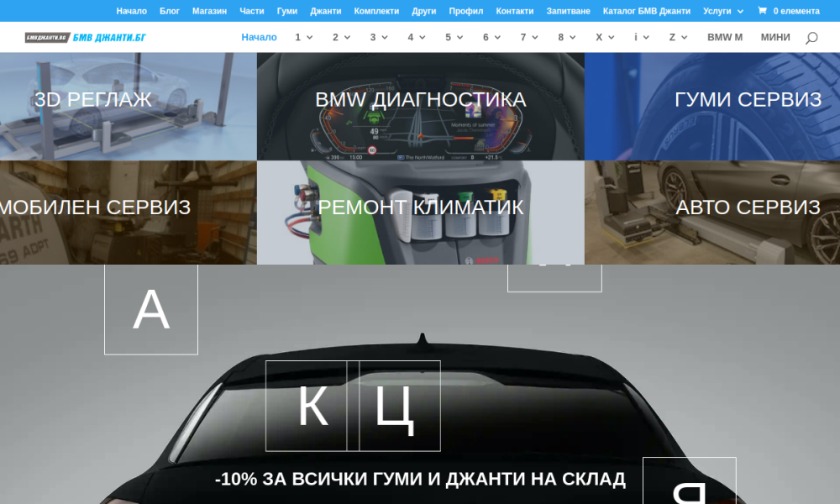Open the МИНИ menu item

775,37
